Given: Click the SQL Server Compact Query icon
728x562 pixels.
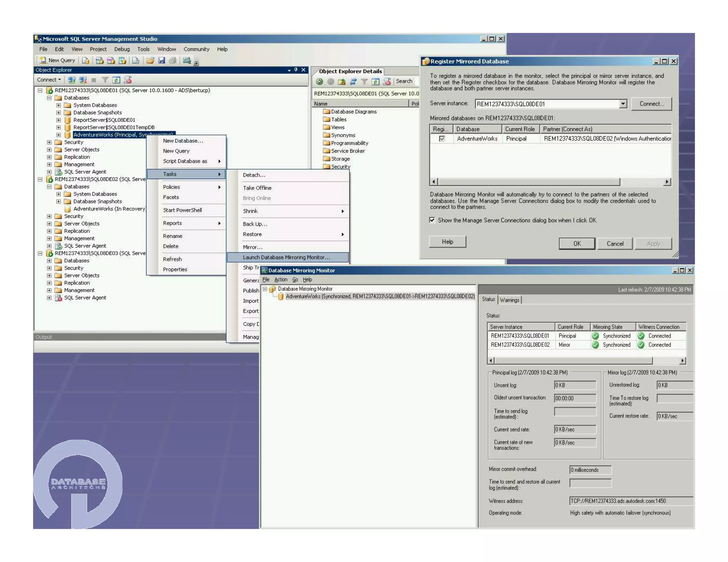Looking at the screenshot, I should [136, 60].
